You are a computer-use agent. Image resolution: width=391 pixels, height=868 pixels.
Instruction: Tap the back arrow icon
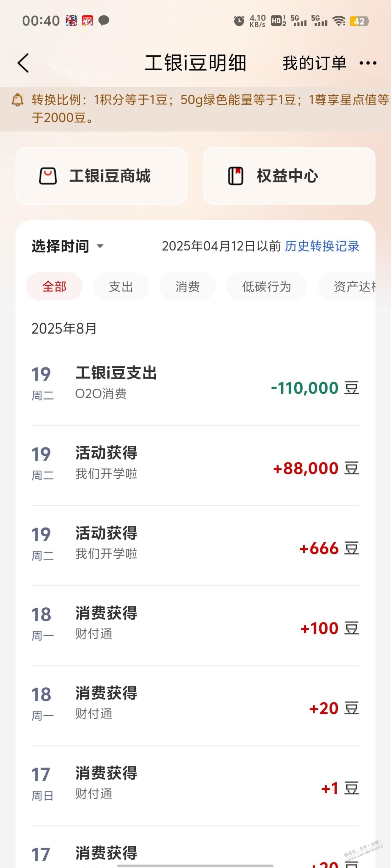(23, 63)
